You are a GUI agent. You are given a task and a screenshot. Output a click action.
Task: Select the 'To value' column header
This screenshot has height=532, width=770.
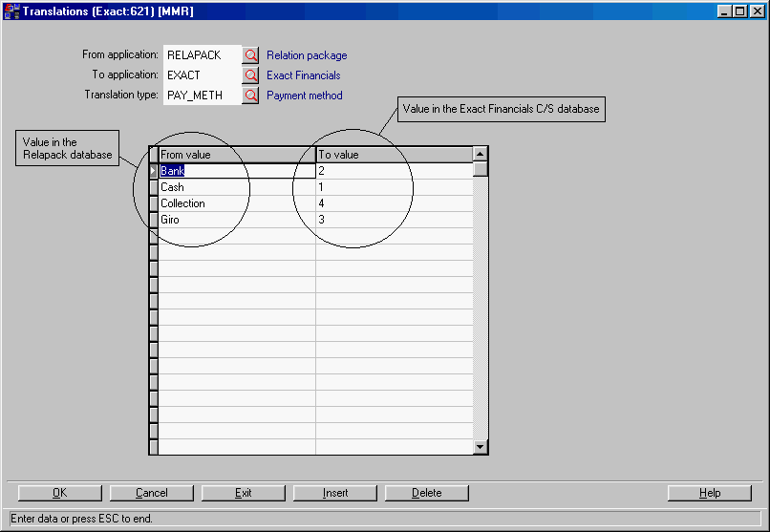click(x=395, y=155)
